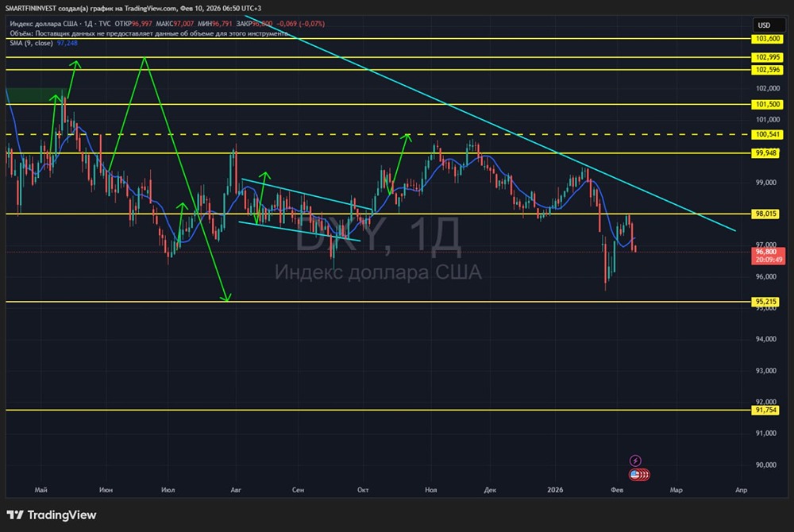794x532 pixels.
Task: Click the Авг label on time axis
Action: 236,490
